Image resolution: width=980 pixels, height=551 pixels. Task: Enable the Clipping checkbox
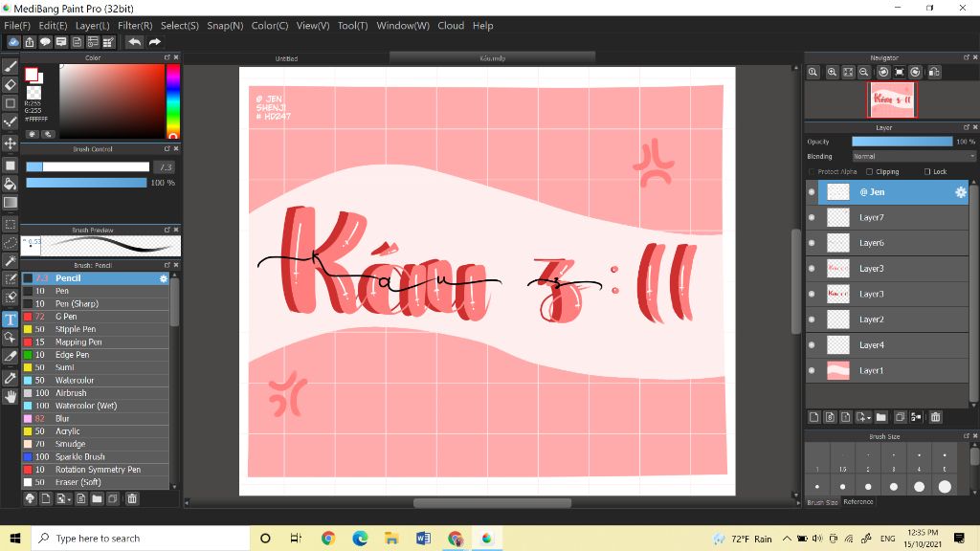click(869, 172)
